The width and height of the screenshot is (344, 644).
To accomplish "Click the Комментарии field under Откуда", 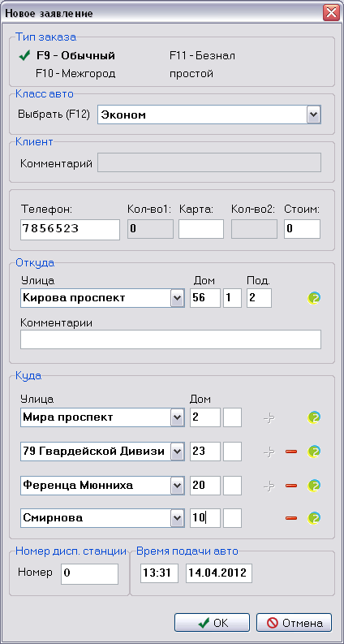I will click(x=170, y=339).
